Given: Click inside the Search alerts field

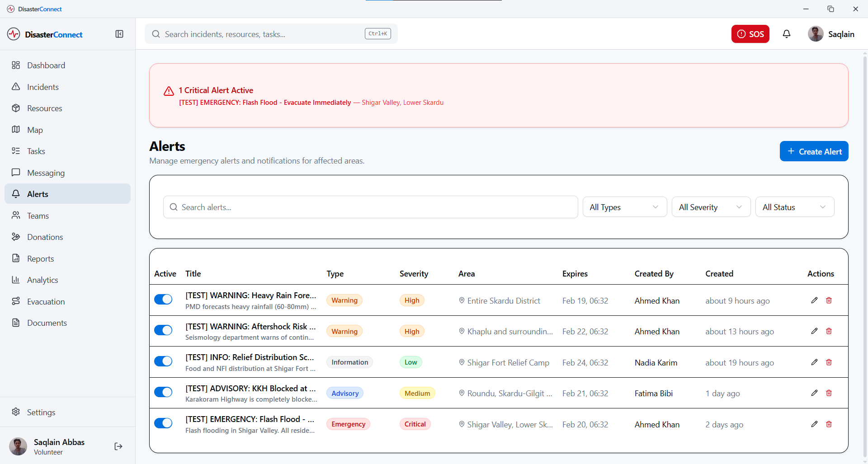Looking at the screenshot, I should coord(370,207).
